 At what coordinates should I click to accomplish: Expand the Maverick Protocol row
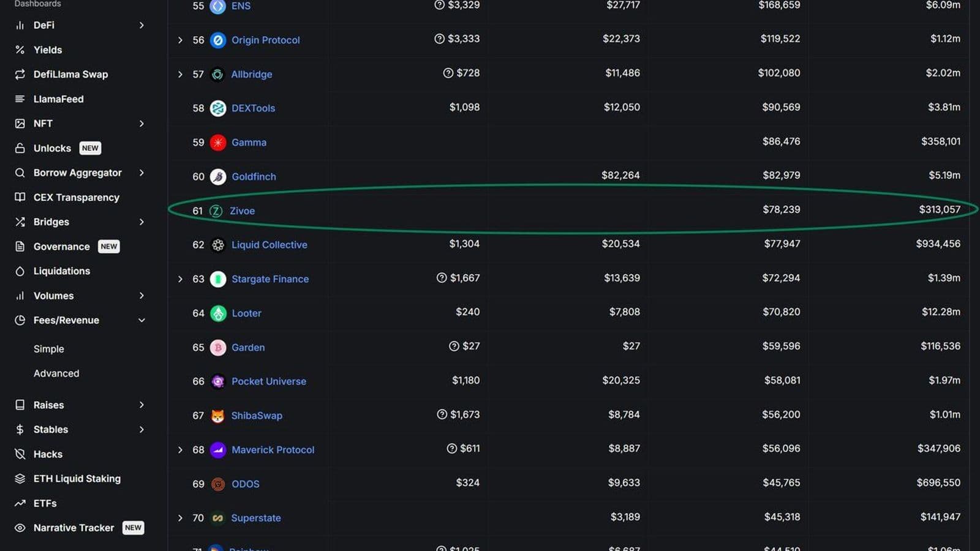(180, 450)
